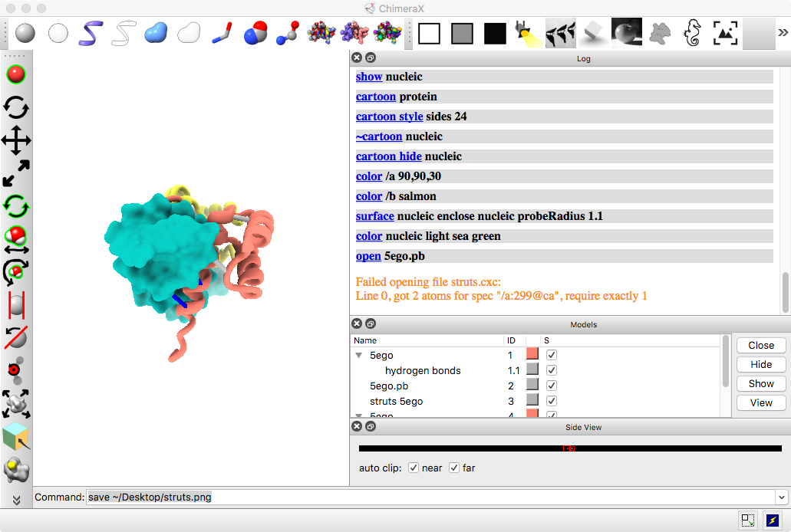Image resolution: width=791 pixels, height=532 pixels.
Task: Collapse the 5ego model tree (ID 1)
Action: (358, 356)
